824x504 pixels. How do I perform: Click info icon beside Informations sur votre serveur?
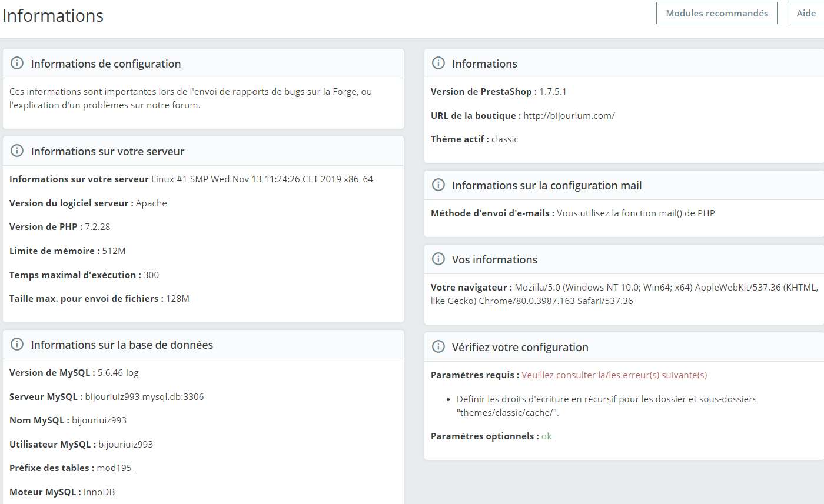tap(18, 151)
